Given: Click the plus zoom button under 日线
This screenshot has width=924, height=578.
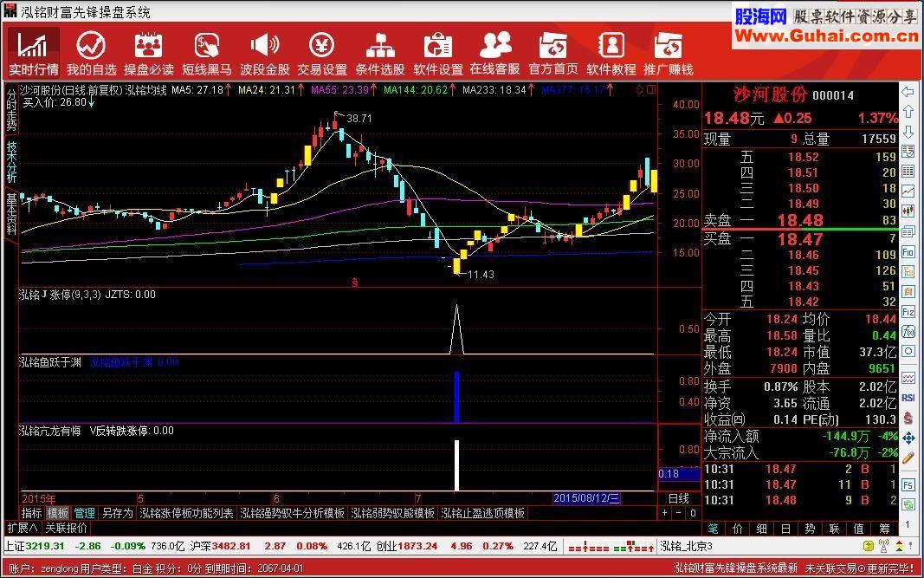Looking at the screenshot, I should pos(665,513).
